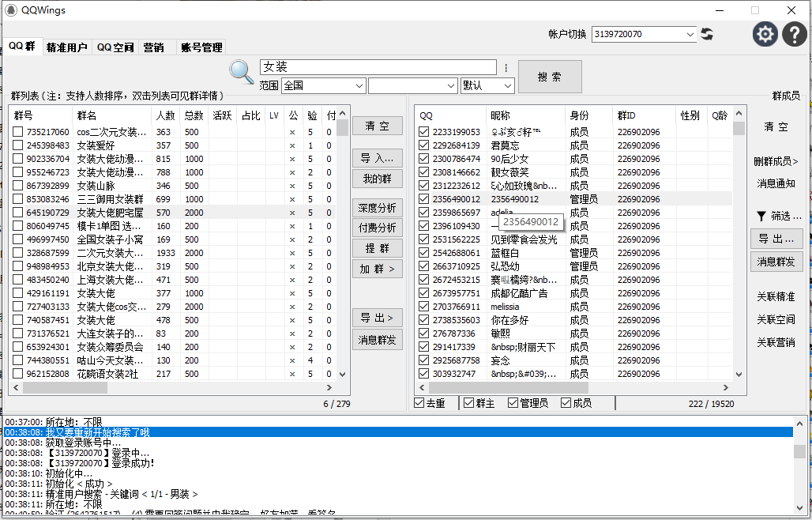Click the 付费分析 button
Viewport: 812px width, 520px height.
pos(378,228)
